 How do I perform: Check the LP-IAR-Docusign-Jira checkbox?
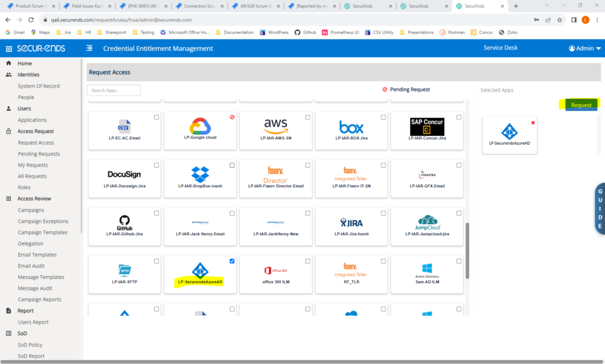156,165
